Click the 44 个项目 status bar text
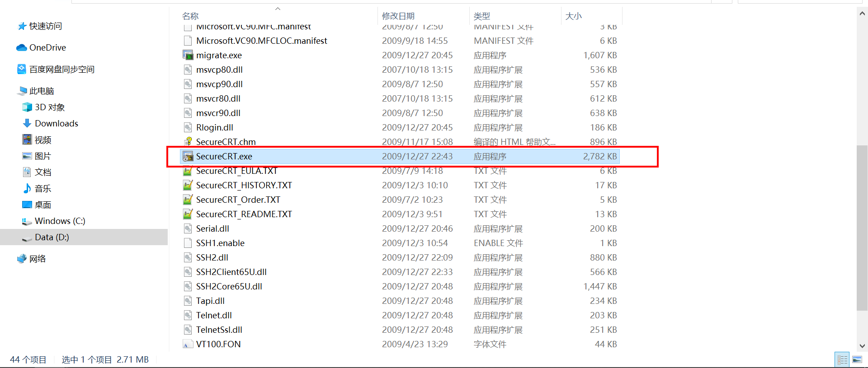Viewport: 868px width, 368px height. [28, 359]
